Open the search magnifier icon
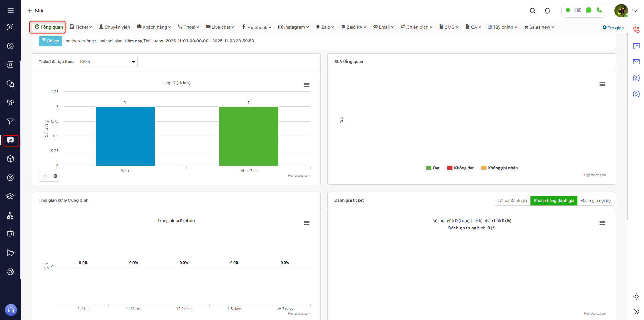This screenshot has height=320, width=644. [x=532, y=11]
